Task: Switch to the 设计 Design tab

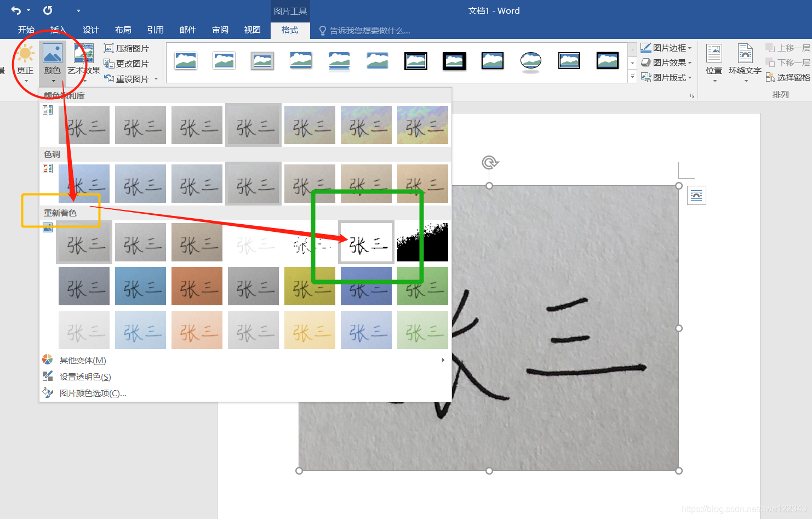Action: click(x=90, y=30)
